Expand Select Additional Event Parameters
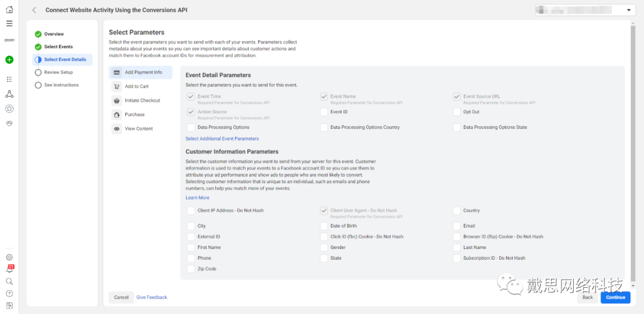 coord(222,139)
